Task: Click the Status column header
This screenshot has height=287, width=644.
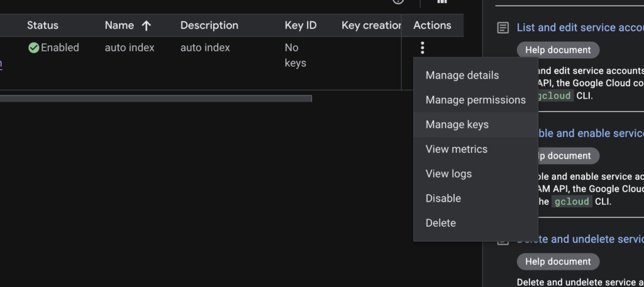Action: pyautogui.click(x=43, y=26)
